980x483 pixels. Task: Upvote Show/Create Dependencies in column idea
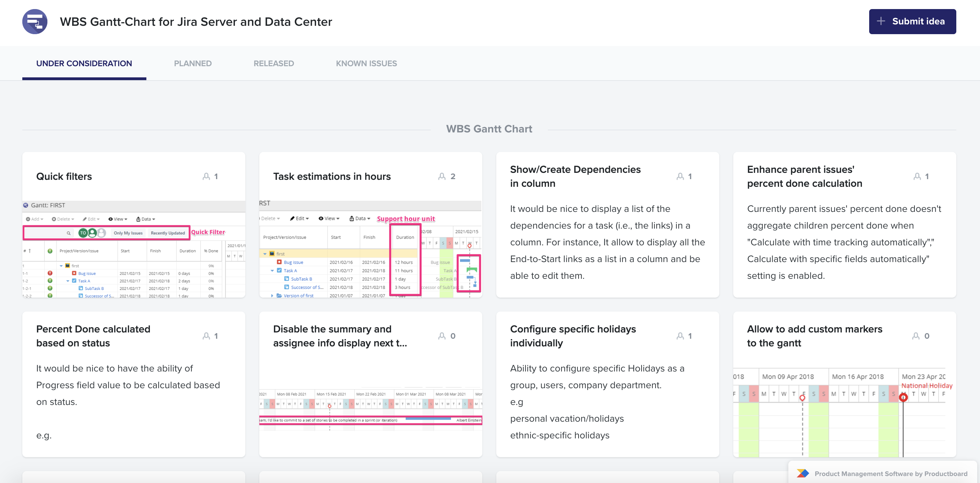point(680,176)
